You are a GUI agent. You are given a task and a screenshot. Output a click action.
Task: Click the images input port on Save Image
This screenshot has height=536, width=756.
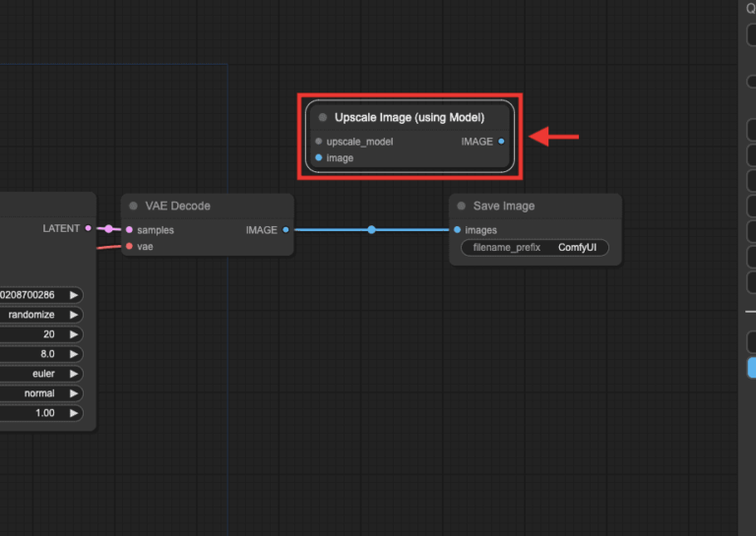[457, 230]
